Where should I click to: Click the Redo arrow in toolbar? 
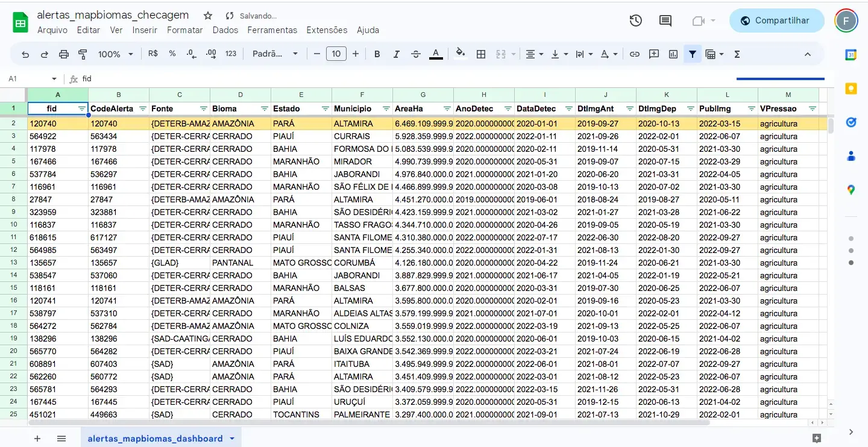45,54
